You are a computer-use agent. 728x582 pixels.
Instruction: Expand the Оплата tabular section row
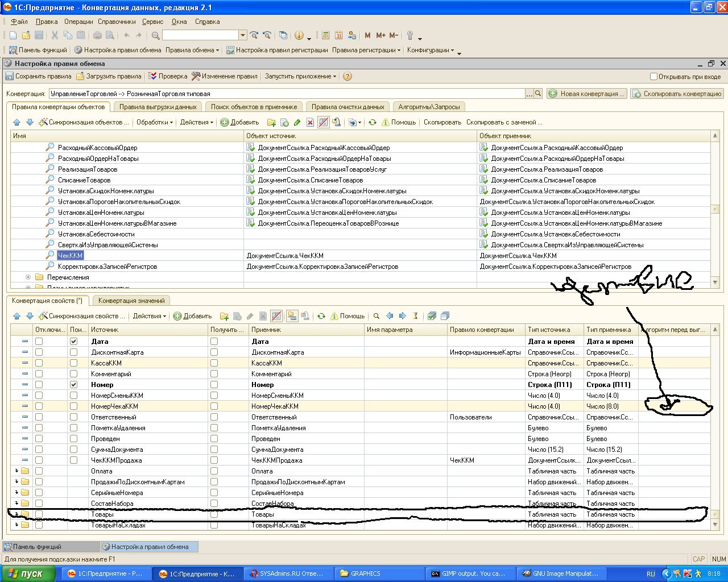click(x=17, y=471)
